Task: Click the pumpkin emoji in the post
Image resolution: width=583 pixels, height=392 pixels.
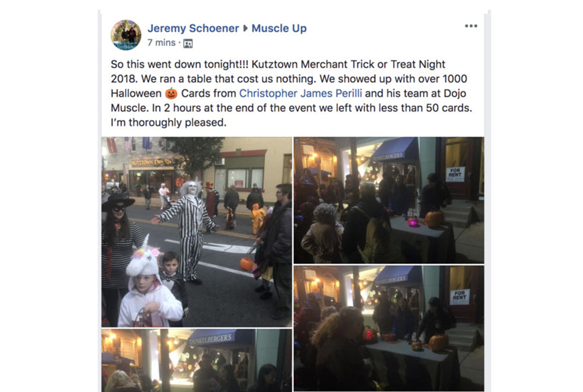Action: (x=171, y=93)
